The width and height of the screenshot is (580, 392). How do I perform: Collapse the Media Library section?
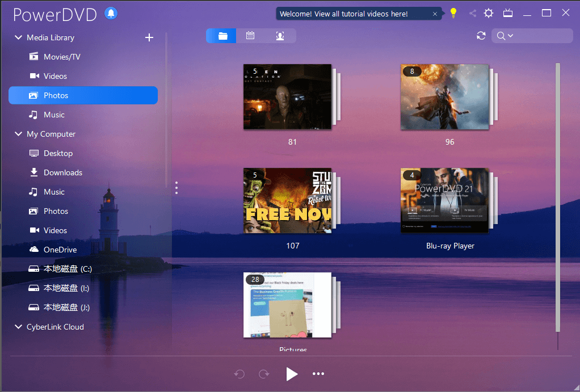click(18, 37)
